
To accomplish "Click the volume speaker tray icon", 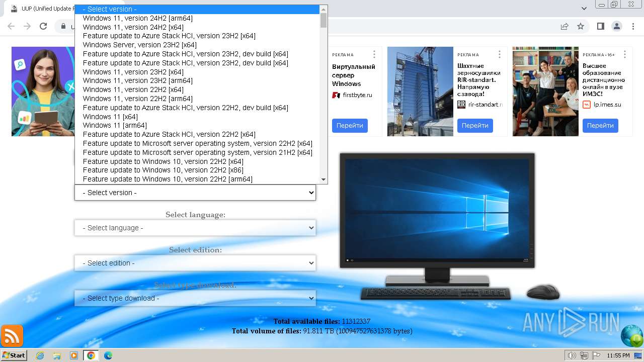I will pyautogui.click(x=572, y=355).
